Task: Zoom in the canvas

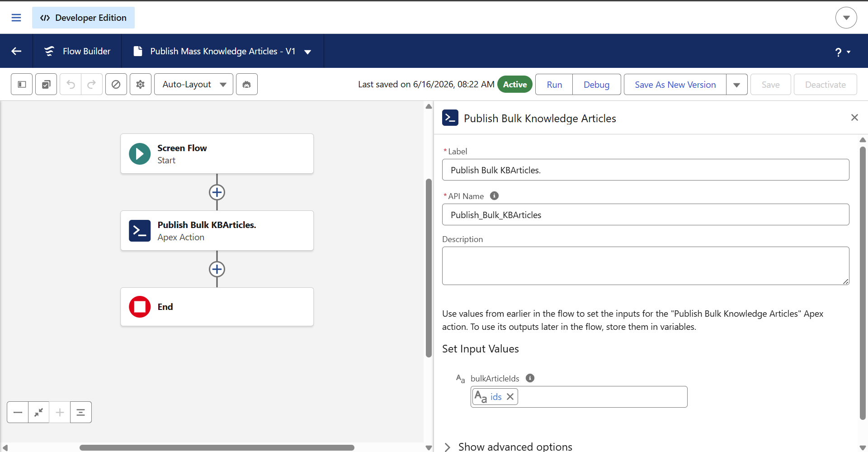Action: tap(60, 412)
